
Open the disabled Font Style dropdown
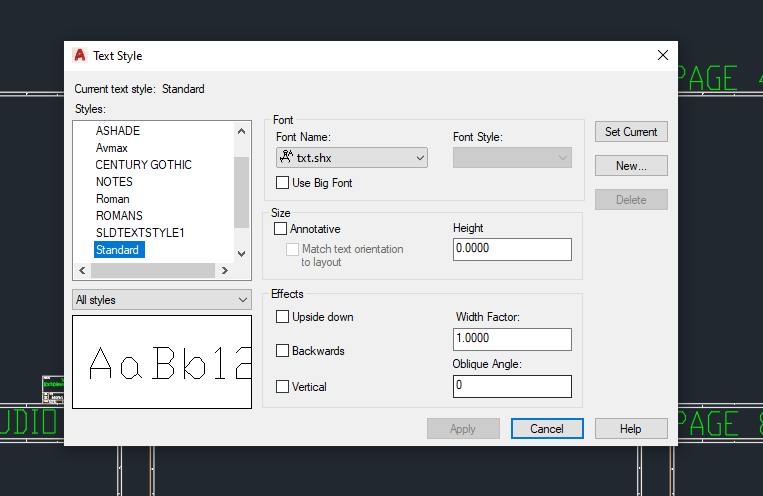pos(512,158)
